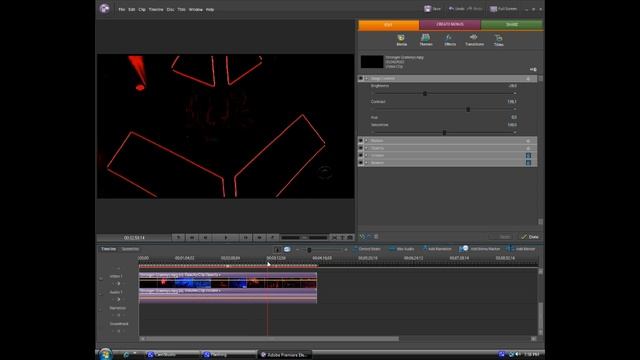Select the timeline Selection tool icon
This screenshot has width=640, height=360.
277,249
